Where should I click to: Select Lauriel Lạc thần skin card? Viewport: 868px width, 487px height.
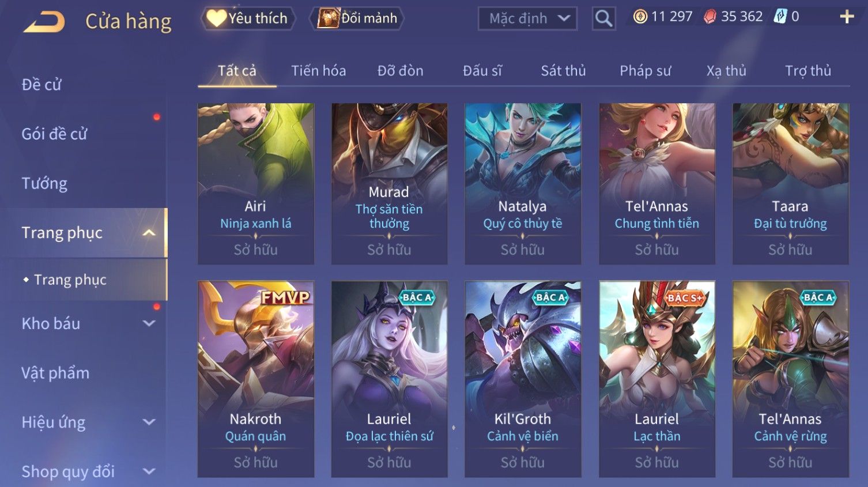point(656,379)
